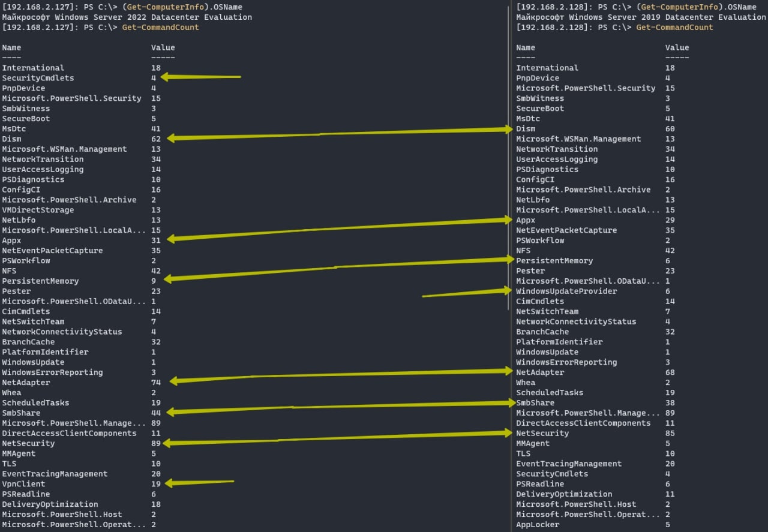Click SmbShare value 38 in Server 2019 pane
Image resolution: width=768 pixels, height=532 pixels.
tap(670, 403)
